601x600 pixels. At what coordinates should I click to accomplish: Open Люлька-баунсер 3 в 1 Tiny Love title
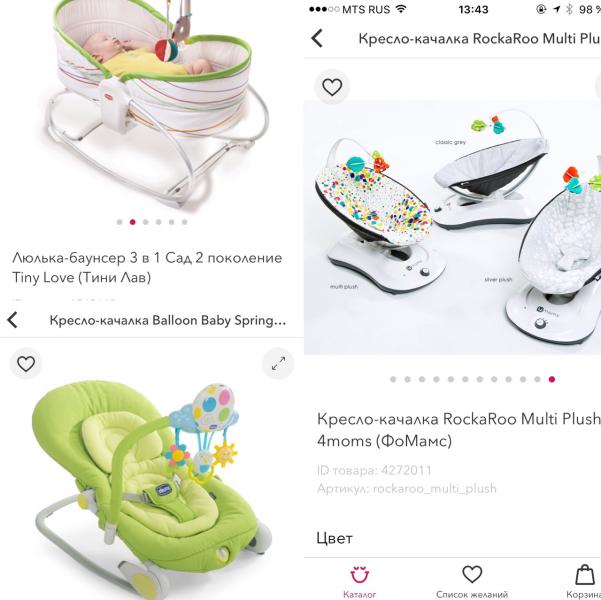(x=147, y=268)
